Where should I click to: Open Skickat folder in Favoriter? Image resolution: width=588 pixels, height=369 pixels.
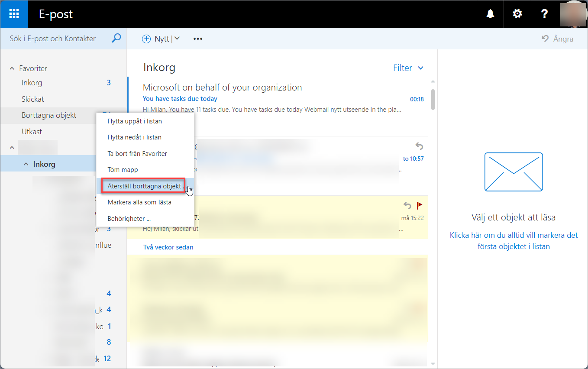[33, 99]
